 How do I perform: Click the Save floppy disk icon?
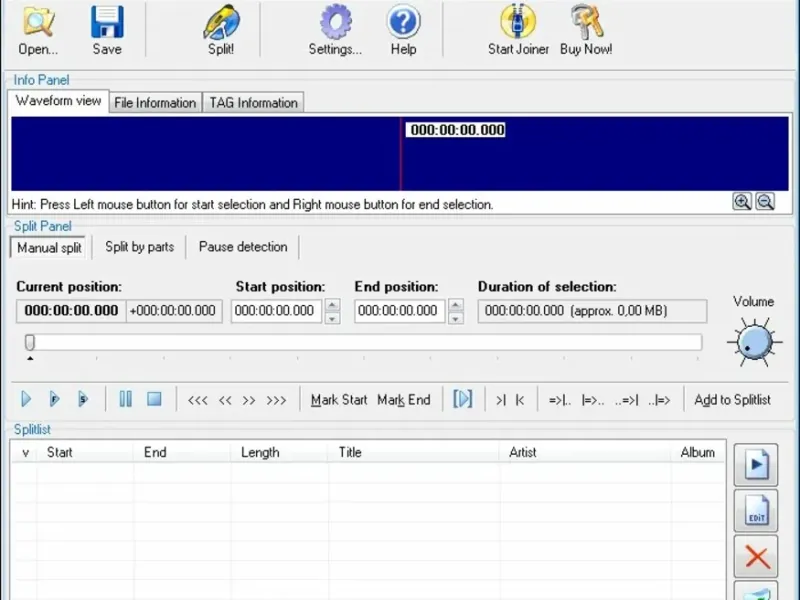pyautogui.click(x=107, y=30)
